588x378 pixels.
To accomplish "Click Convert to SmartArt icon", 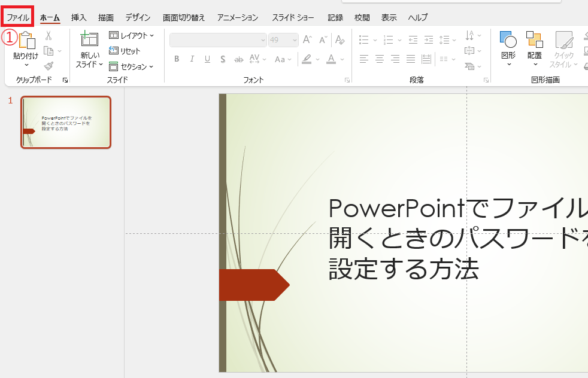I will 469,66.
